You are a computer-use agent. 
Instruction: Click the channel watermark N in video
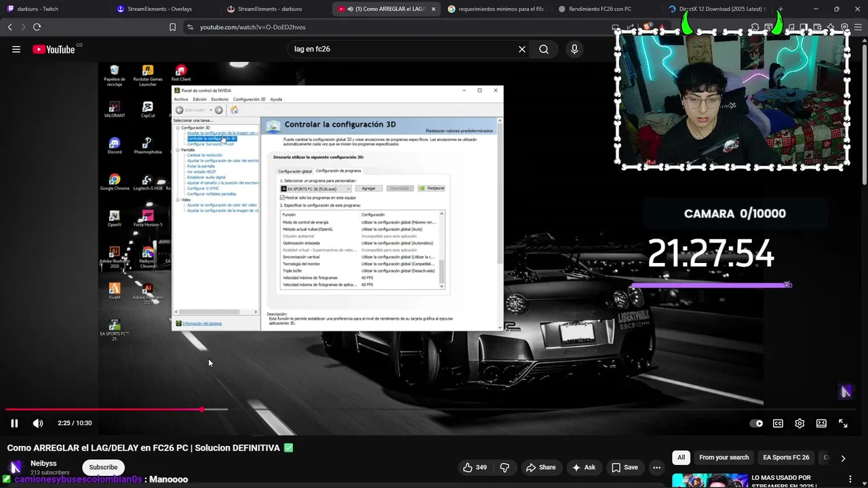(846, 391)
